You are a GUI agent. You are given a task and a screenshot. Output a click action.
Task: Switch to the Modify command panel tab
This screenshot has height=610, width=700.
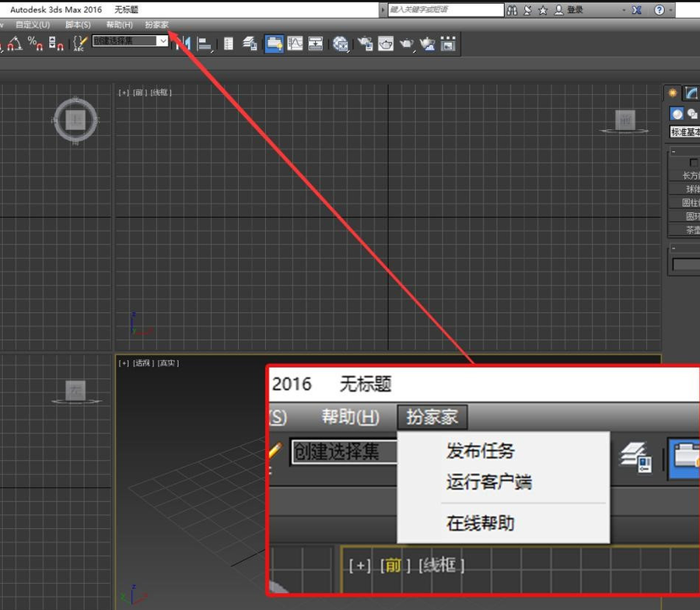click(691, 93)
